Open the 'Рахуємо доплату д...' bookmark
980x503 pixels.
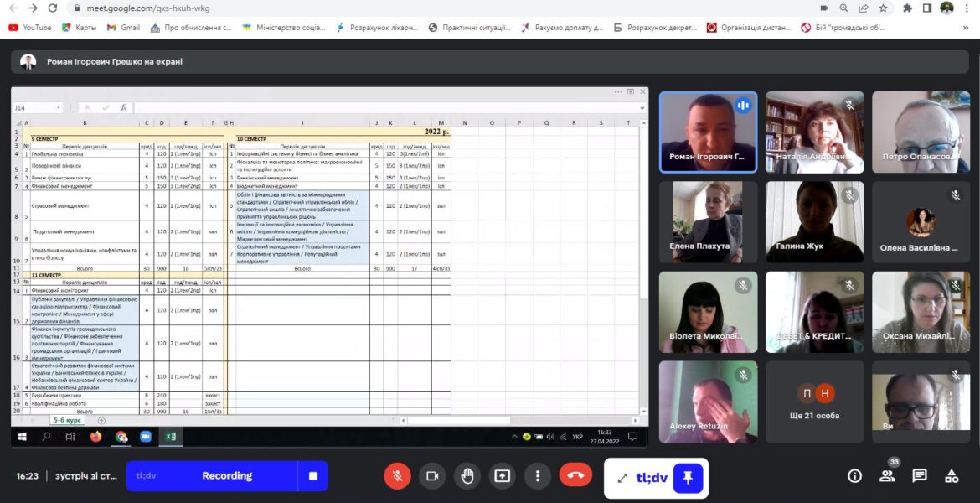[563, 28]
